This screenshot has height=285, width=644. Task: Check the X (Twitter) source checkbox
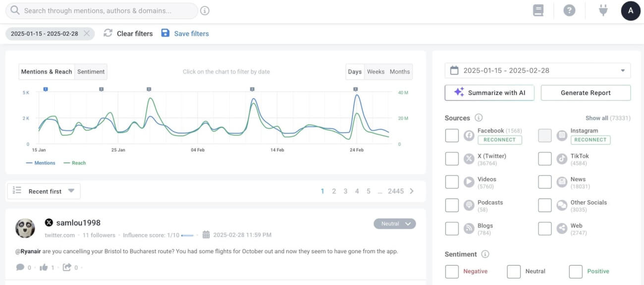(x=451, y=158)
